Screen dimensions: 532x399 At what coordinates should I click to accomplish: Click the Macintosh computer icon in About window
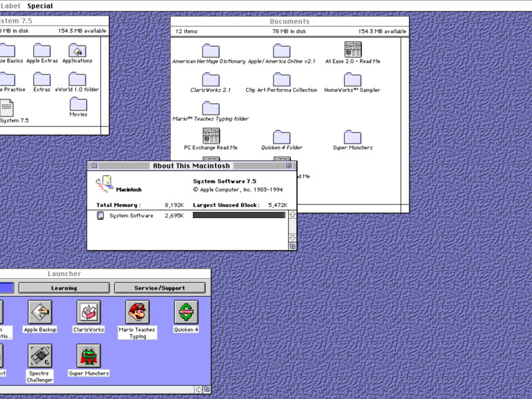pyautogui.click(x=104, y=184)
